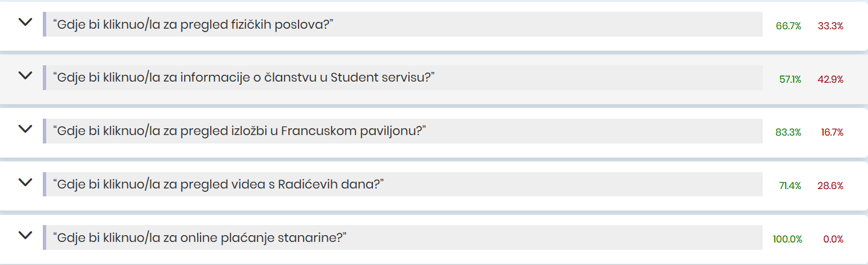Image resolution: width=868 pixels, height=265 pixels.
Task: Expand the Radićevih dana video question chevron
Action: pyautogui.click(x=25, y=182)
